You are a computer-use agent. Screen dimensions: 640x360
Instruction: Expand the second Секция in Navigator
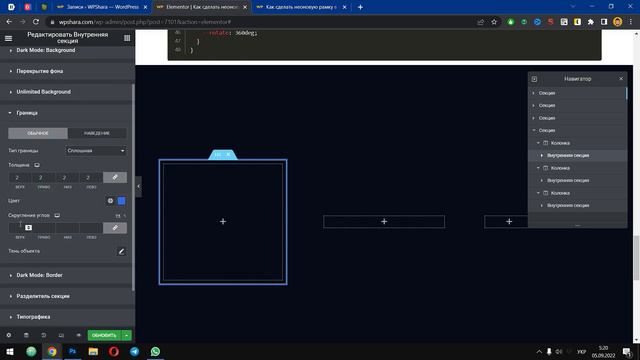[x=533, y=106]
